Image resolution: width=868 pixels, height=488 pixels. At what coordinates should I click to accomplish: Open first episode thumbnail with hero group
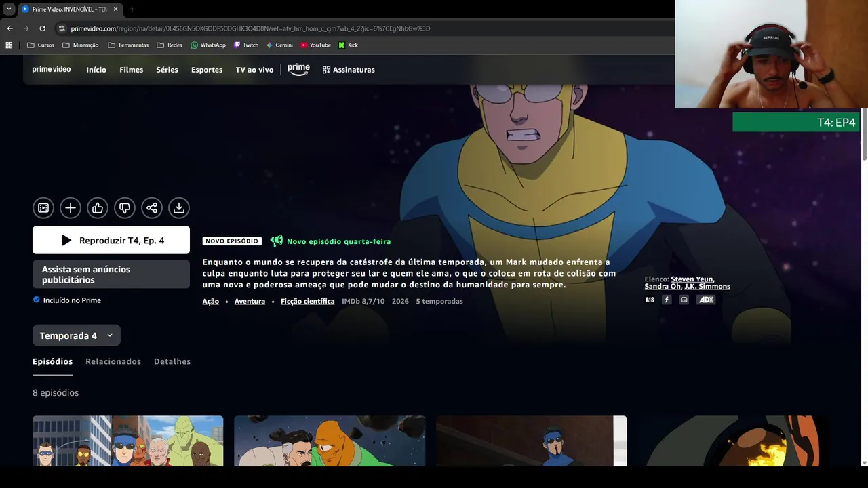point(127,441)
